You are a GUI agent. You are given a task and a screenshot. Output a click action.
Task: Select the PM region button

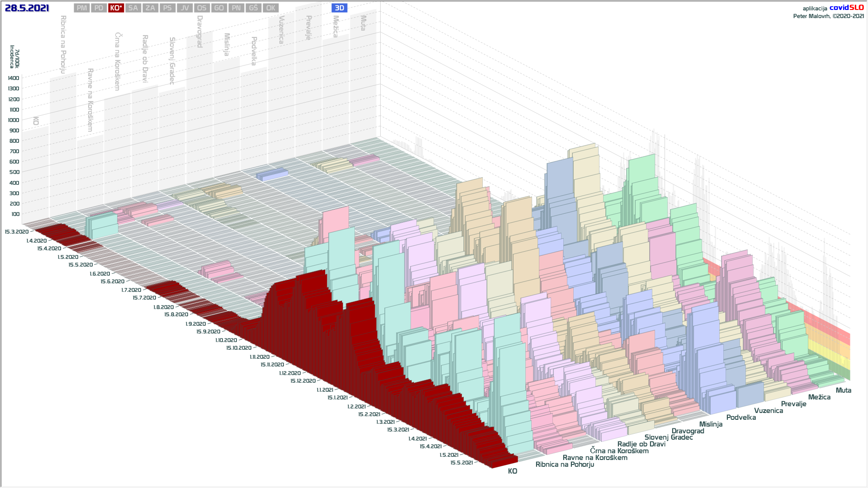82,8
